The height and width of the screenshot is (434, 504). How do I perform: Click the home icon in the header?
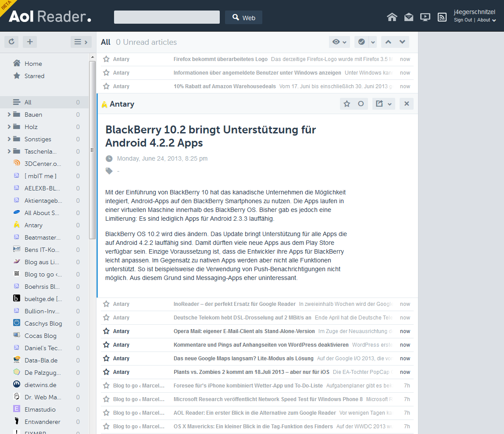392,17
